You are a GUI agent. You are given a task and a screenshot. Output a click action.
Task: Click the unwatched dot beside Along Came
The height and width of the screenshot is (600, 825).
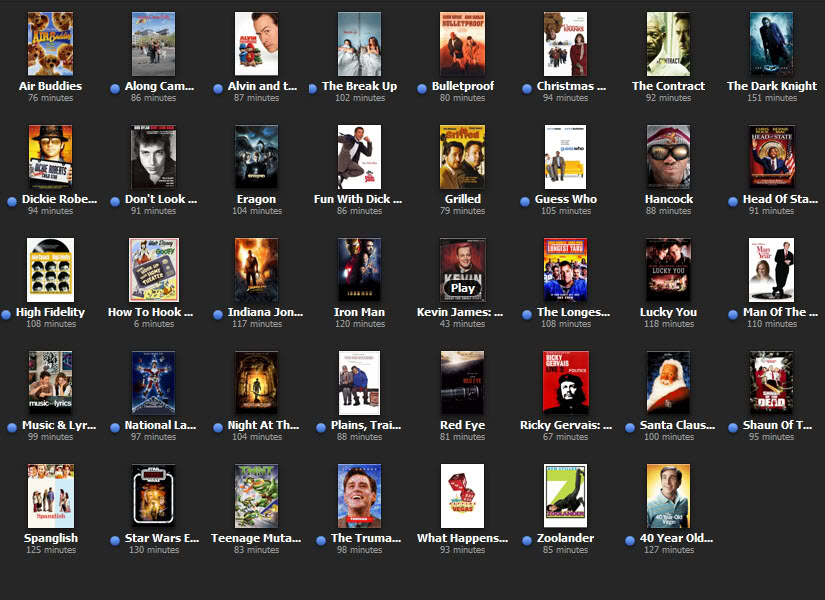(115, 89)
